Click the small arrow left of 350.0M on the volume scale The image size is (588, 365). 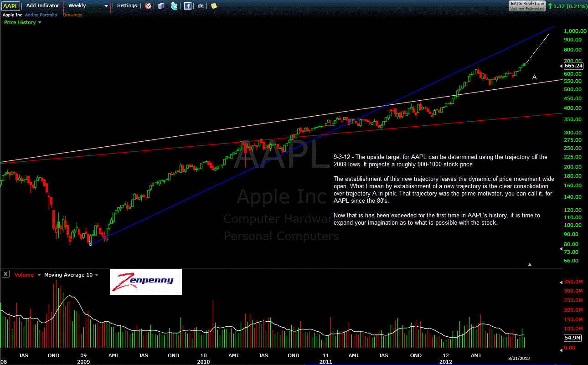click(561, 282)
